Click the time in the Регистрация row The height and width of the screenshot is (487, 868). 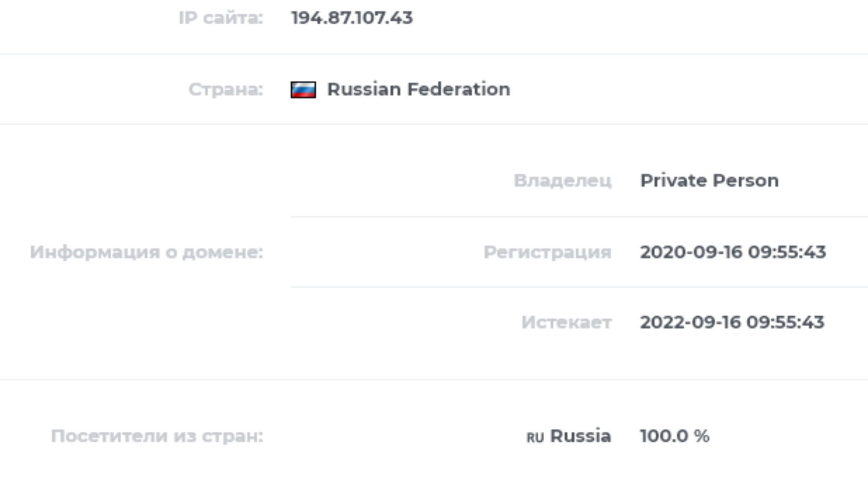pyautogui.click(x=787, y=252)
